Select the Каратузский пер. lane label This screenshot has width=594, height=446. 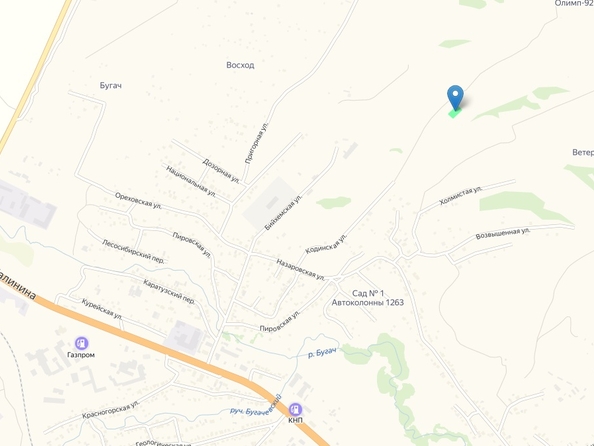[169, 292]
